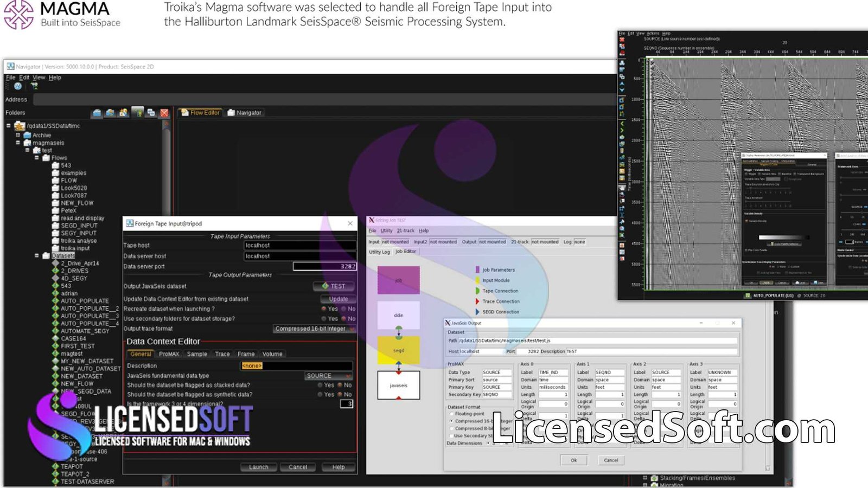
Task: Click Help in Foreign Tape Input dialog
Action: tap(339, 467)
